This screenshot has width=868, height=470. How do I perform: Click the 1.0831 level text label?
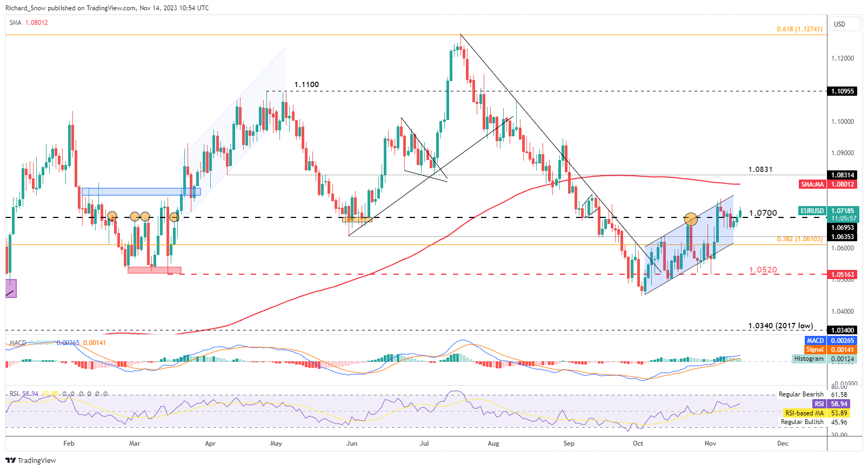coord(760,169)
